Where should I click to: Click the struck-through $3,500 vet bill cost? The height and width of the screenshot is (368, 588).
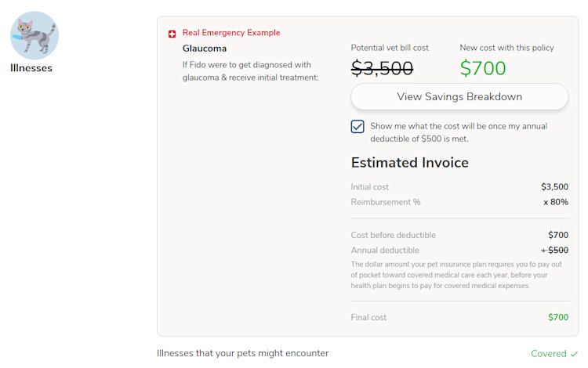(x=382, y=68)
